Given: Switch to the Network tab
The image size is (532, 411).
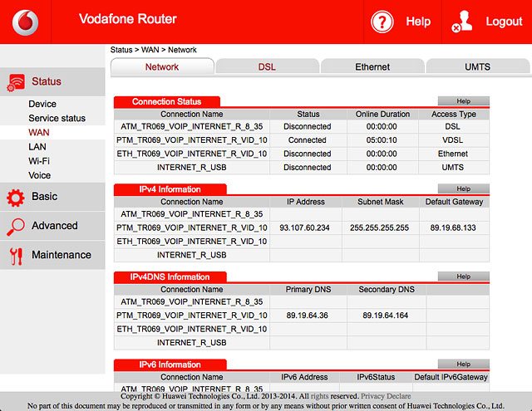Looking at the screenshot, I should [x=162, y=66].
